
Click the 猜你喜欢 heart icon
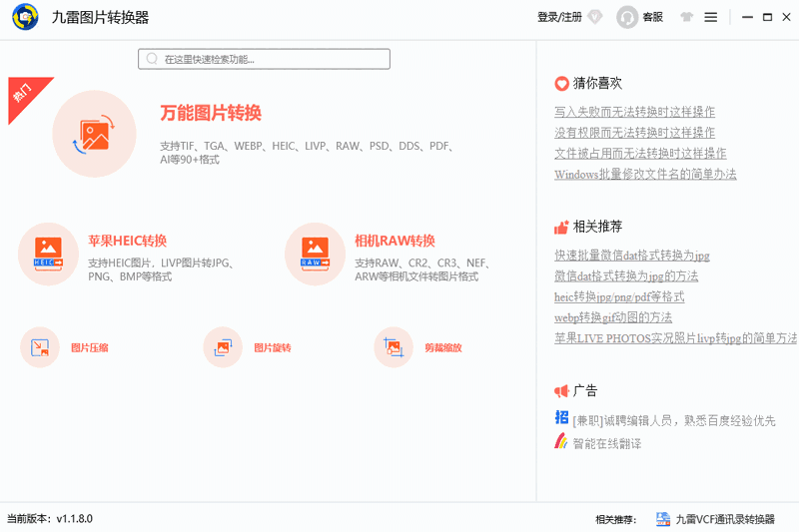[x=561, y=84]
